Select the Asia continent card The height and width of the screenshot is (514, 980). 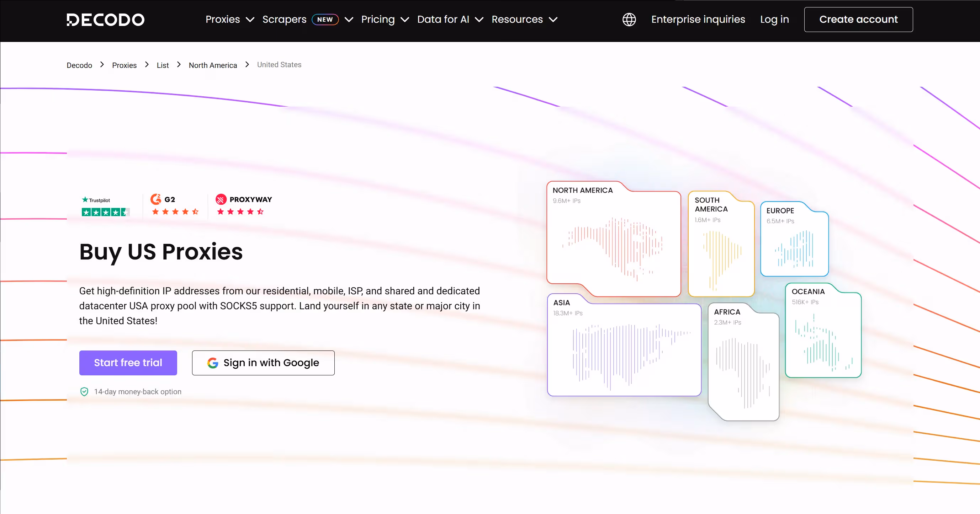pos(624,346)
